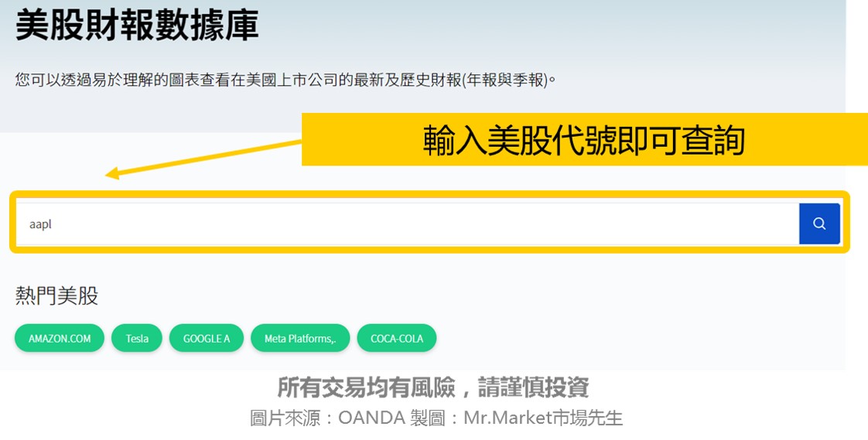
Task: Open the GOOGLE A stock tag
Action: point(207,338)
